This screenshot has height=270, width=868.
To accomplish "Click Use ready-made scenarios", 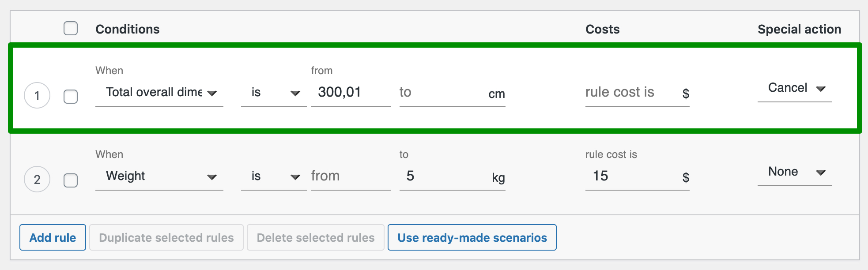I will pos(472,237).
